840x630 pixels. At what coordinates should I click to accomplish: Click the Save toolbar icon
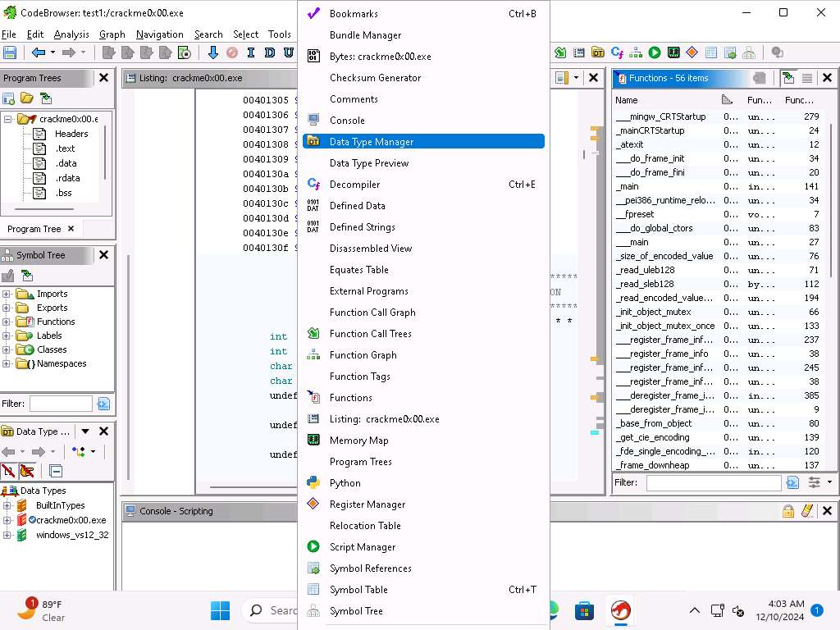tap(10, 52)
